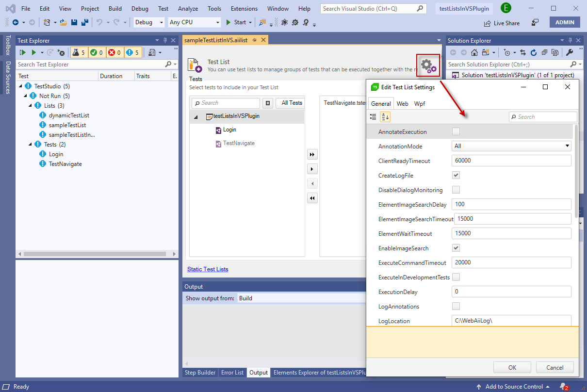Viewport: 587px width, 392px height.
Task: Click the remove all tests double-arrow button
Action: 312,198
